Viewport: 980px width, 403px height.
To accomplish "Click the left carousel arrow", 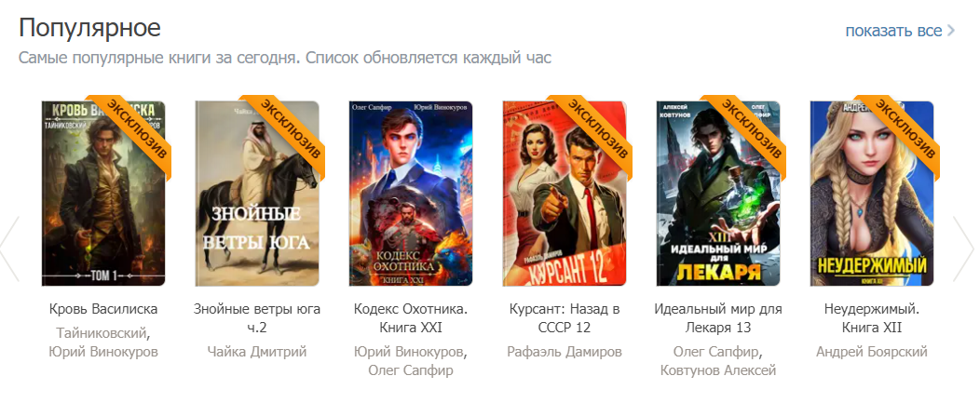I will 10,249.
